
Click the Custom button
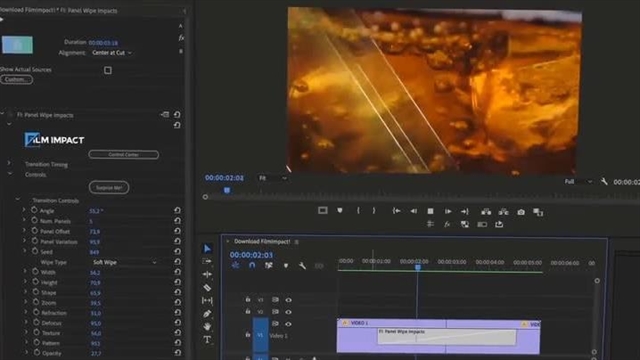point(17,79)
